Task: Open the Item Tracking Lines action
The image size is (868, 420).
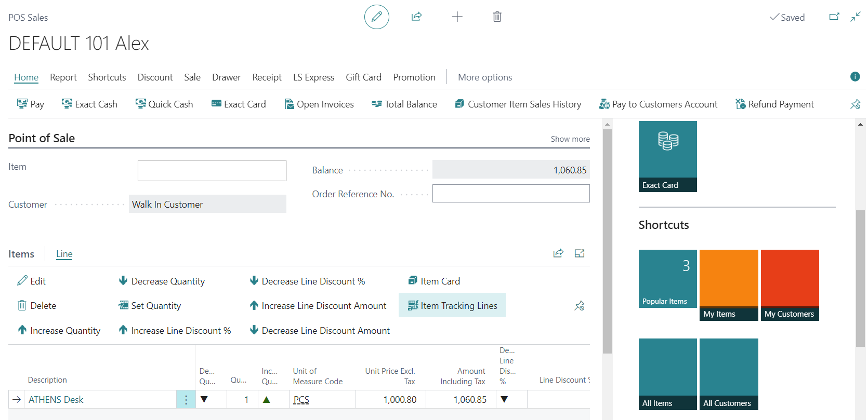Action: [x=452, y=305]
